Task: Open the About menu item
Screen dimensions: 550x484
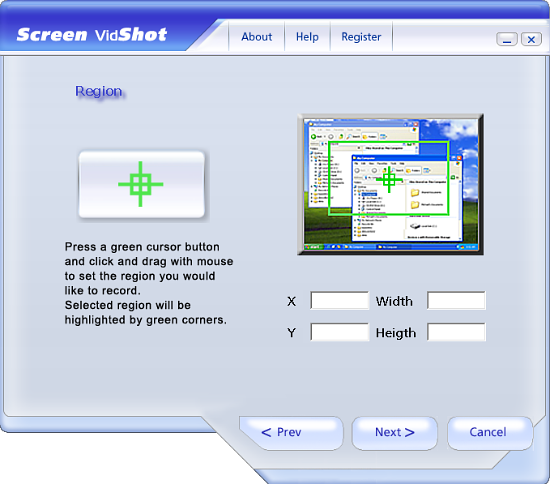Action: [256, 37]
